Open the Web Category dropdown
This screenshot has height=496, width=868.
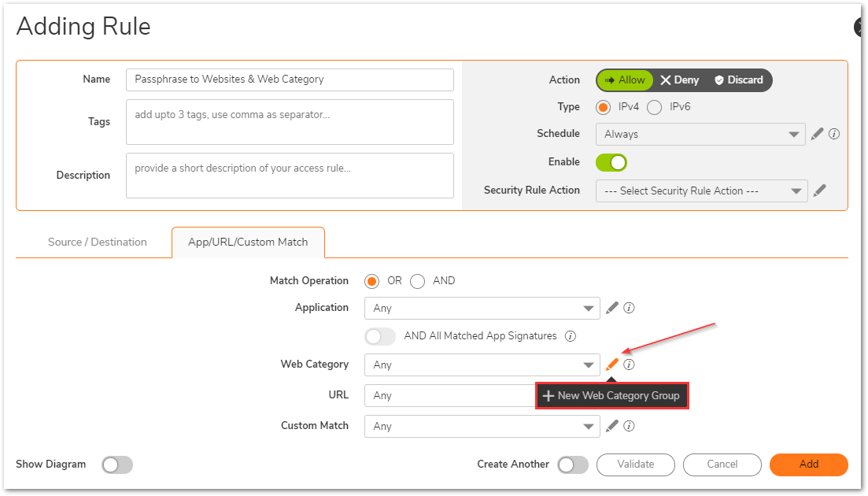(482, 365)
